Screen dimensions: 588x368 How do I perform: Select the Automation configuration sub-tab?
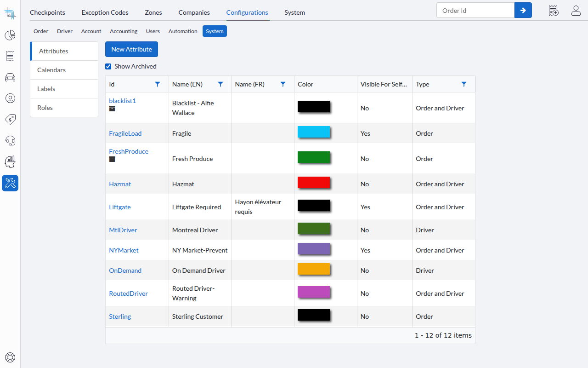(183, 31)
